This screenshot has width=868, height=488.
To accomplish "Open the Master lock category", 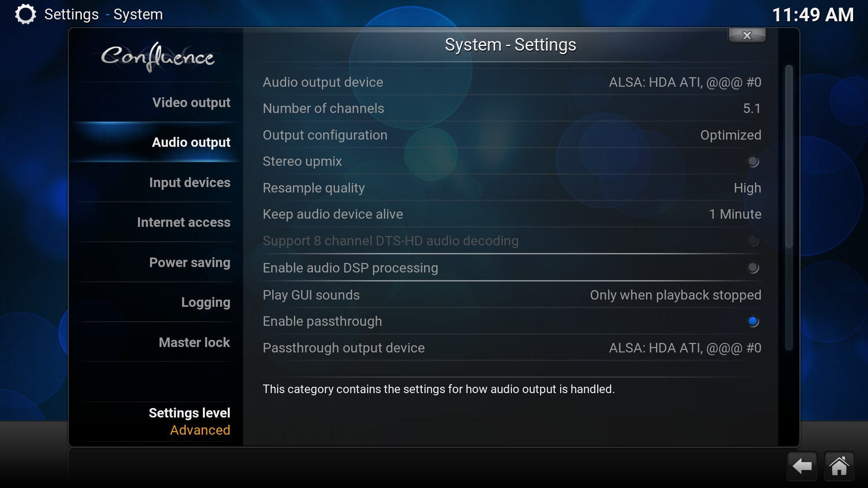I will 194,343.
